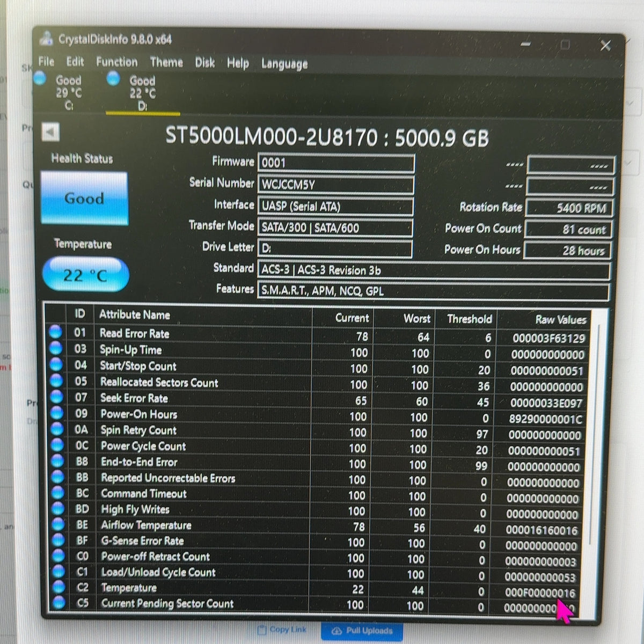Click the Rotation Rate value 5400 RPM
The image size is (644, 644).
(x=569, y=208)
